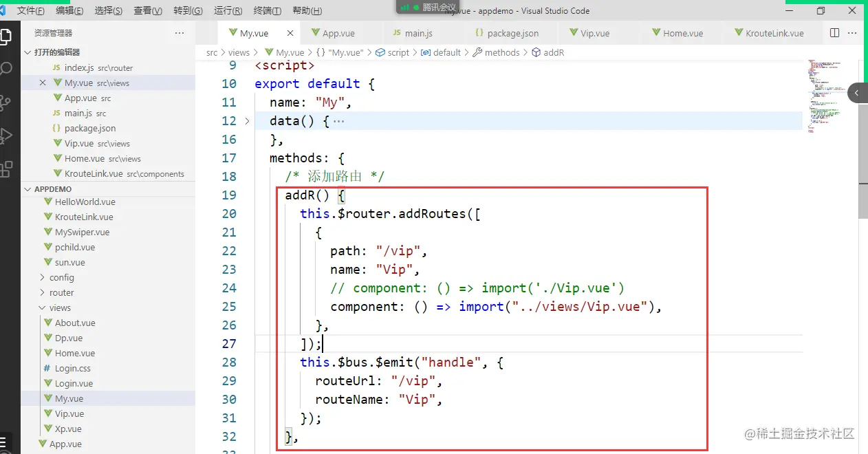Open the 转到(G) menu

[x=188, y=11]
